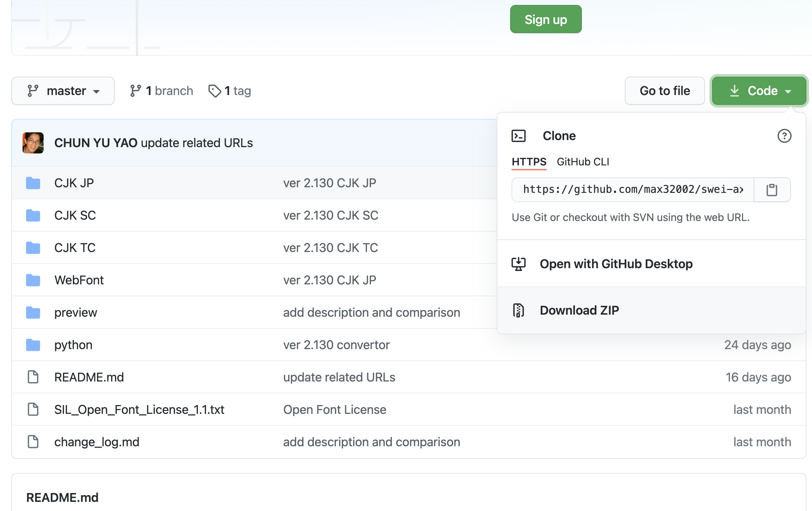Select Open with GitHub Desktop

point(616,264)
